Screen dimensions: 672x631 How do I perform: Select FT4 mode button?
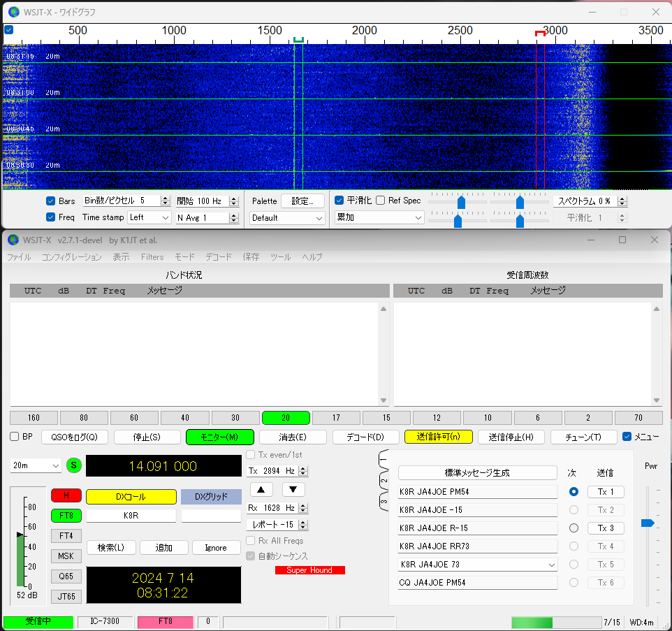[66, 536]
